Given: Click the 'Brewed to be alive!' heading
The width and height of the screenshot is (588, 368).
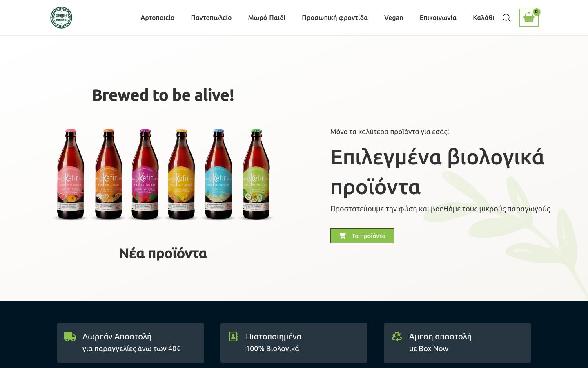Looking at the screenshot, I should coord(163,95).
